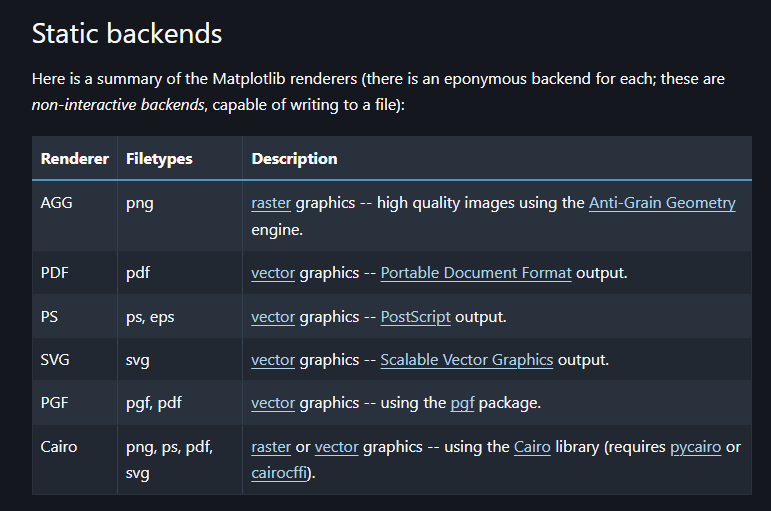
Task: Open the pgf package link
Action: coord(462,404)
